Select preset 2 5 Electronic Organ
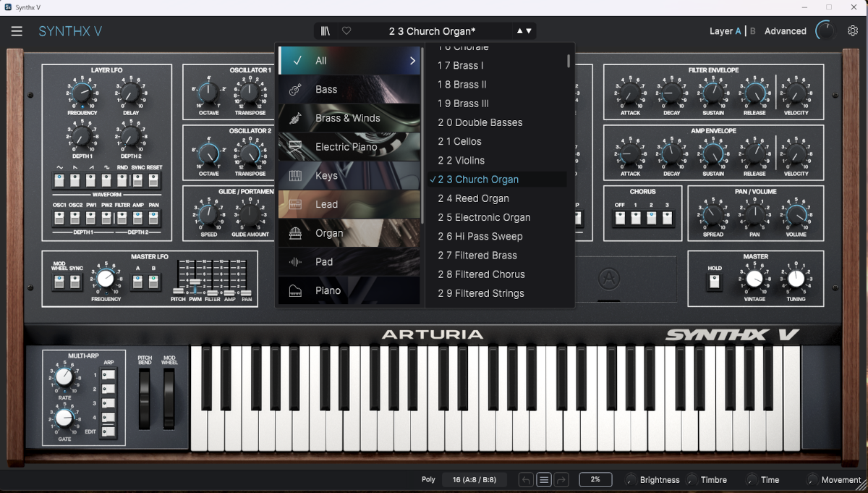The height and width of the screenshot is (493, 868). pos(498,217)
